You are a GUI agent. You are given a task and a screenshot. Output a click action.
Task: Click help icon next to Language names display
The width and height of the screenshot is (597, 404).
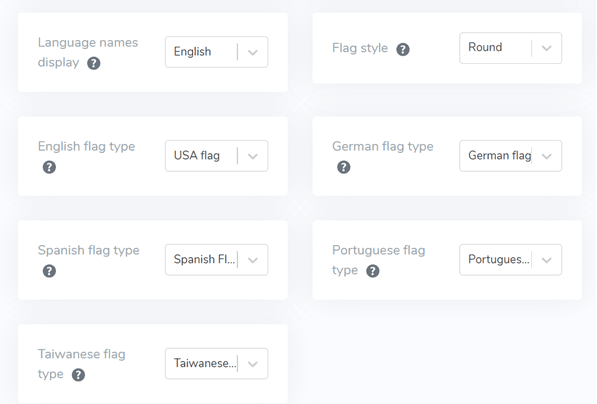click(x=94, y=63)
